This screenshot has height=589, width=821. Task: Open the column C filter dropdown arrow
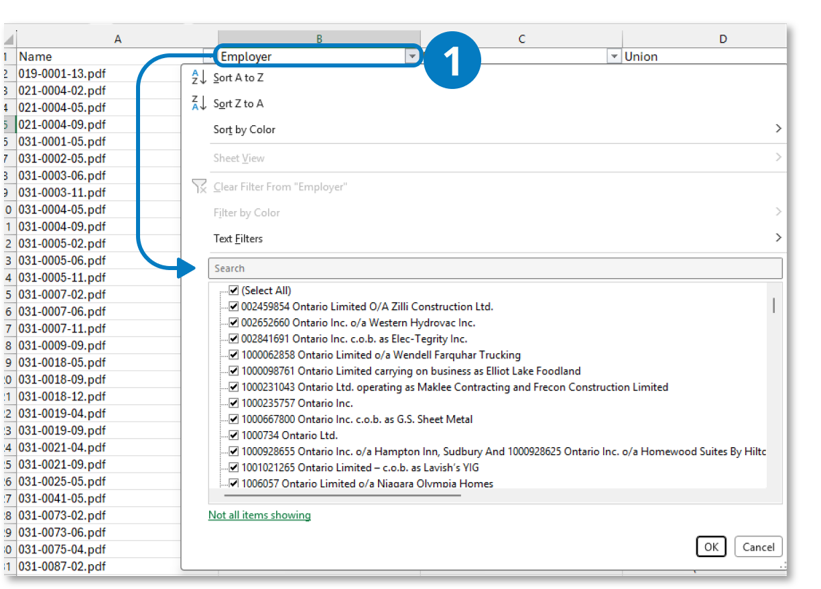pyautogui.click(x=614, y=56)
